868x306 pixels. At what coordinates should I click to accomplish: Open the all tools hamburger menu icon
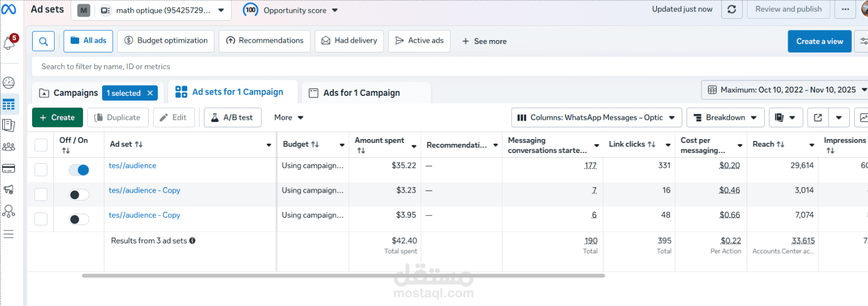tap(9, 234)
